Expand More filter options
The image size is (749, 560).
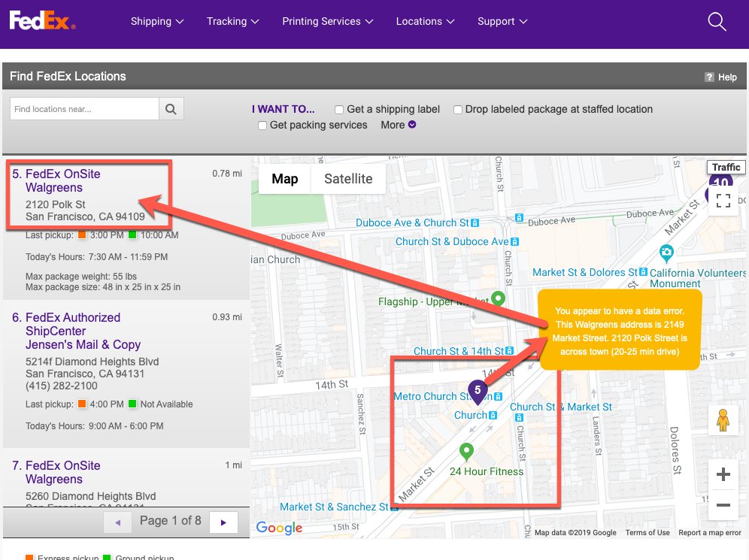(398, 125)
